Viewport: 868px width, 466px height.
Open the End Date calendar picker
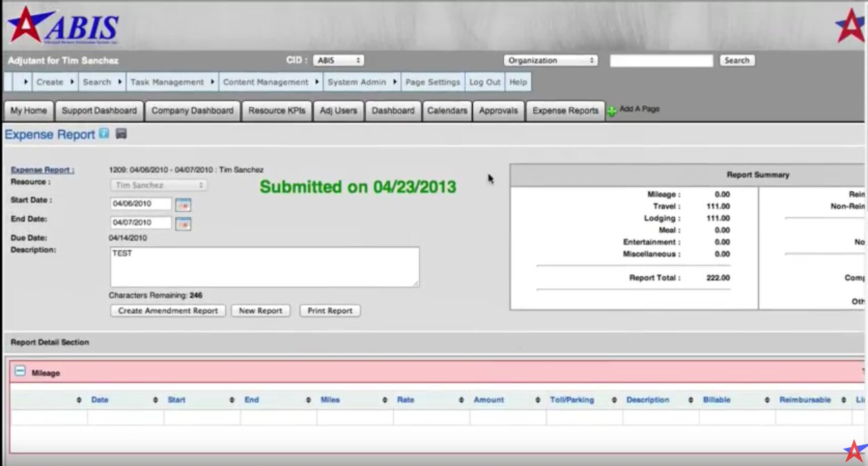(183, 223)
